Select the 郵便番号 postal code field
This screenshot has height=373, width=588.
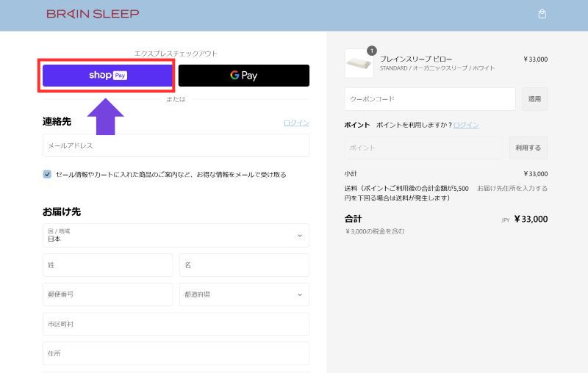[107, 294]
